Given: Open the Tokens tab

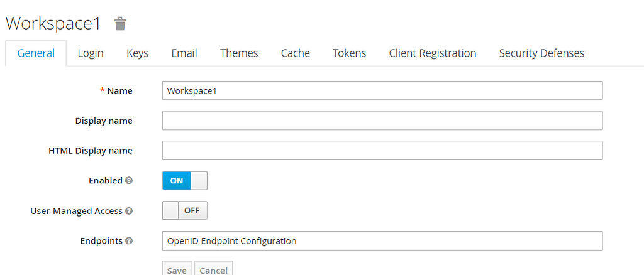Looking at the screenshot, I should coord(350,53).
